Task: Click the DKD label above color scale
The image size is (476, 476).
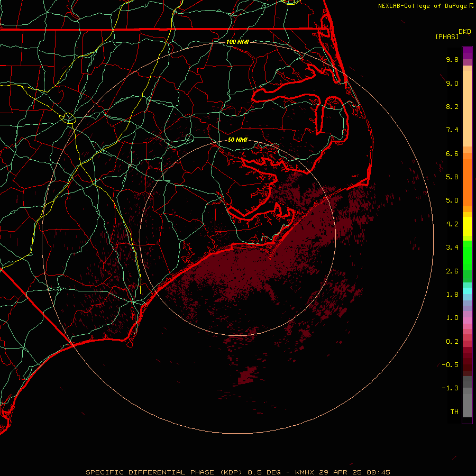Action: (465, 32)
